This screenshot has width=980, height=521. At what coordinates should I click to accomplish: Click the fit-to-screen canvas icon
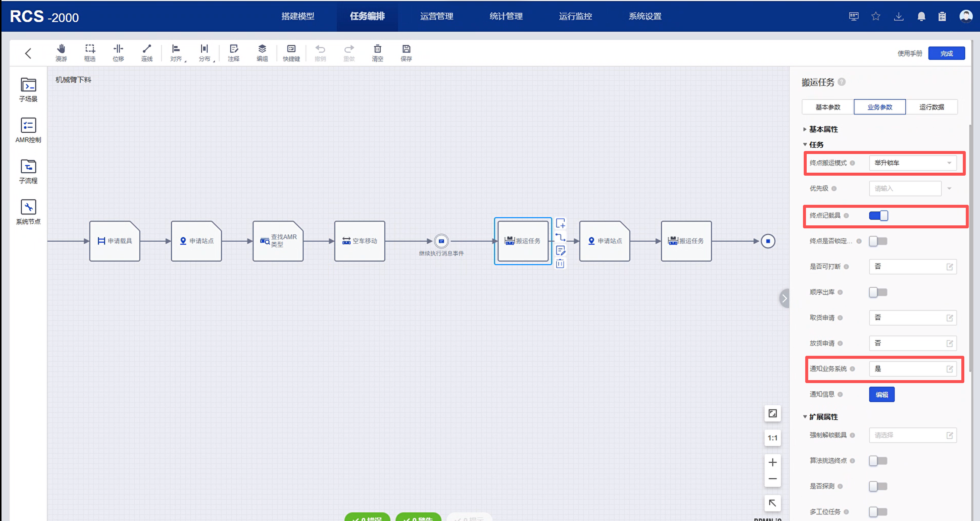pyautogui.click(x=773, y=413)
